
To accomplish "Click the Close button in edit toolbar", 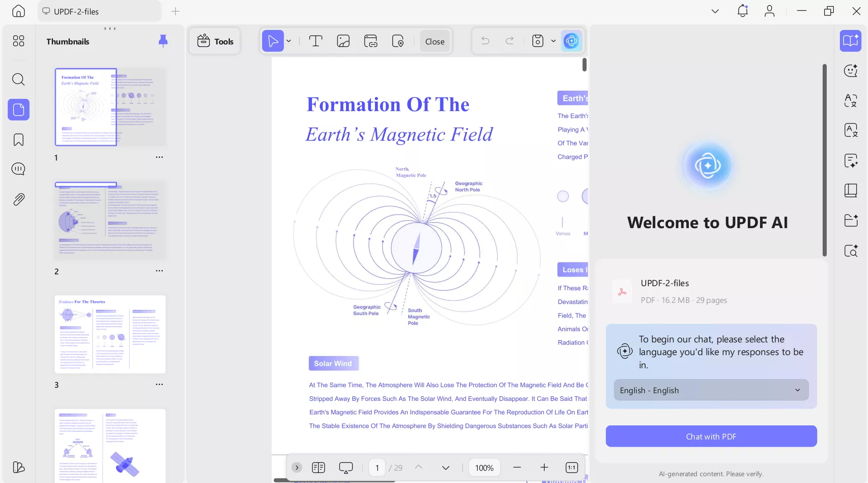I will coord(434,41).
